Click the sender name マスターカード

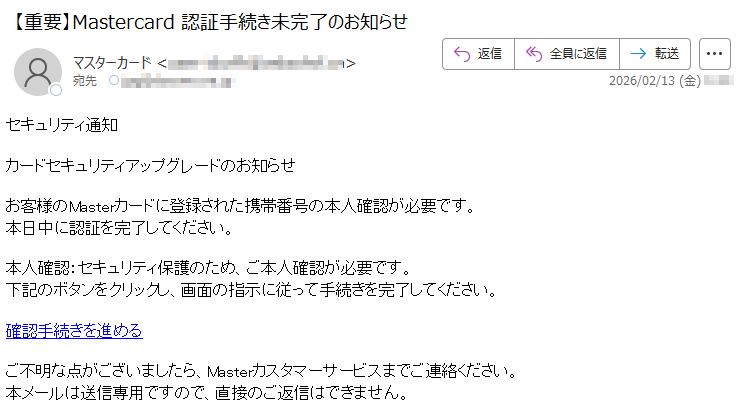click(x=112, y=63)
